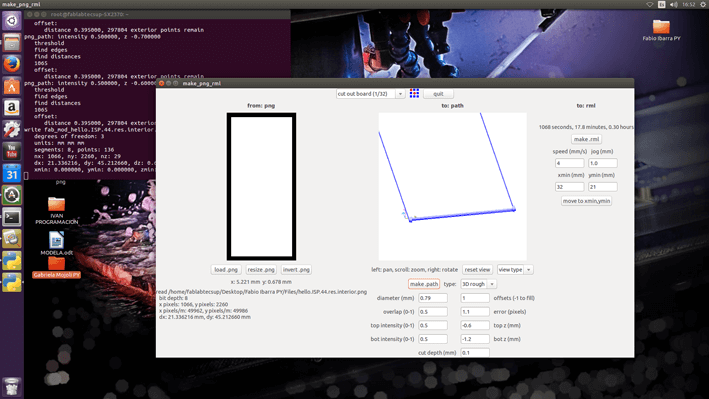Viewport: 709px width, 399px height.
Task: Open Ubuntu Software Center in the dock
Action: coord(12,86)
